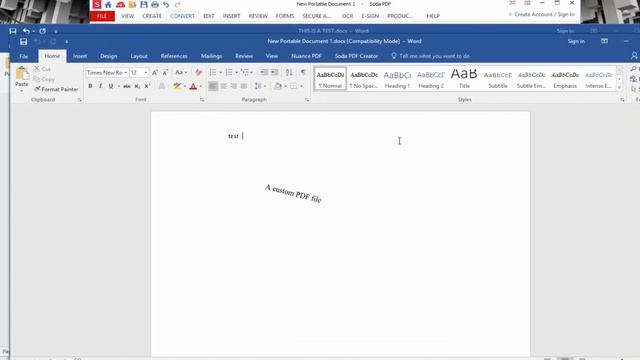The image size is (640, 360).
Task: Apply the Normal style
Action: click(330, 79)
